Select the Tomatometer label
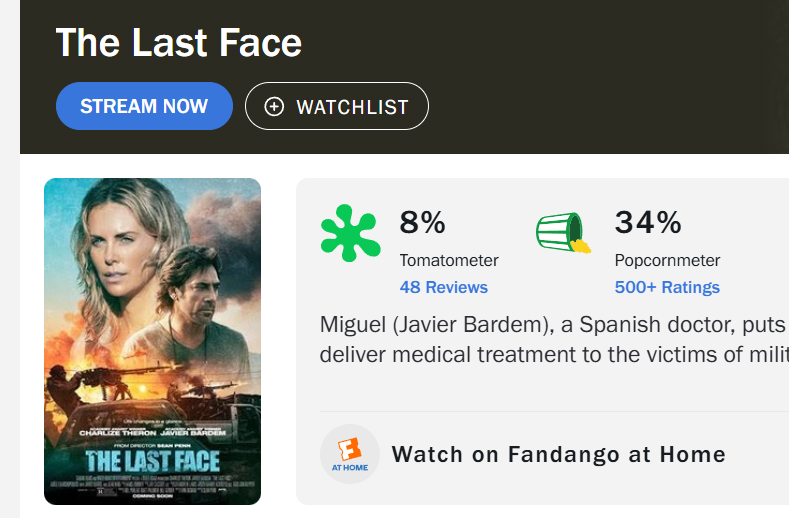This screenshot has height=518, width=789. (x=448, y=260)
